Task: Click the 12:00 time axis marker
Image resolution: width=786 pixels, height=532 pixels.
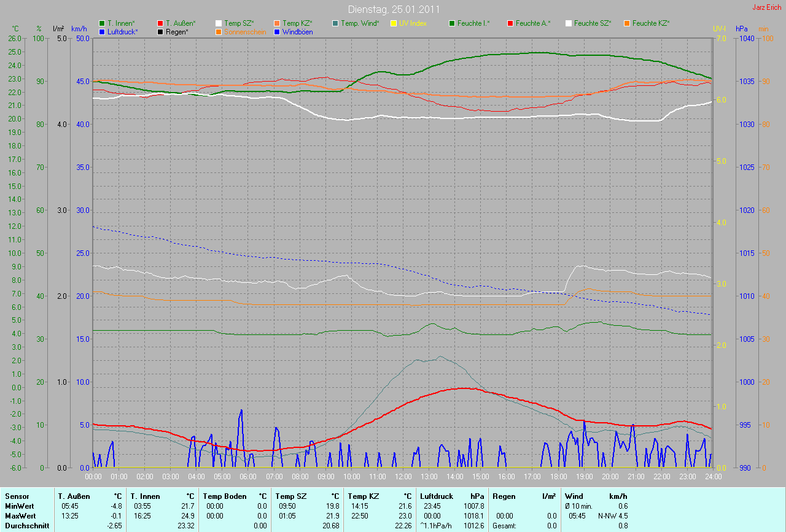Action: point(403,476)
